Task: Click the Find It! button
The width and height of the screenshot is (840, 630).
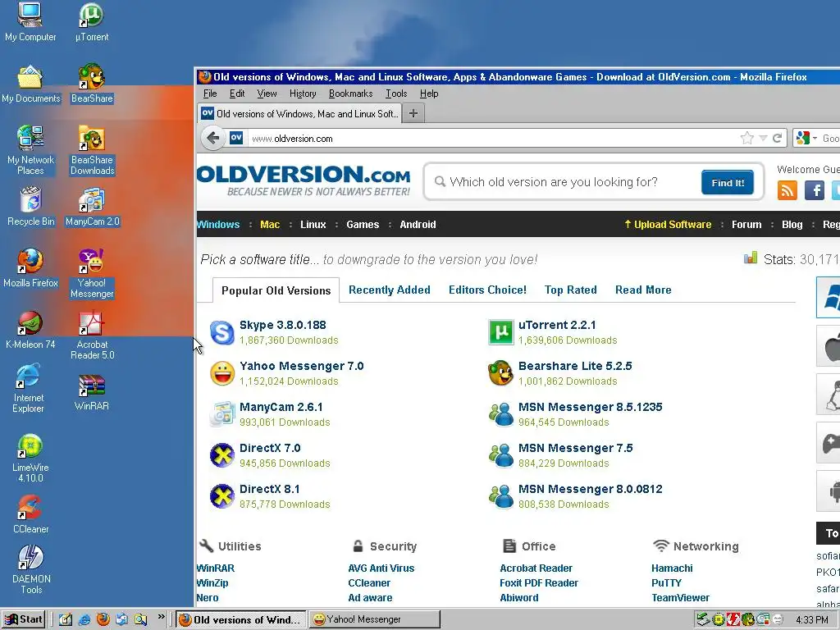Action: [728, 183]
